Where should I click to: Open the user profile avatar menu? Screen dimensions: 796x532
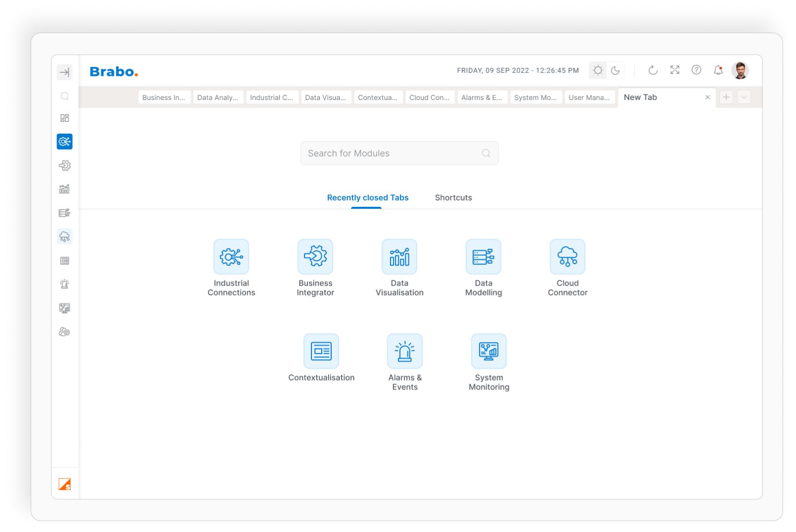[740, 70]
